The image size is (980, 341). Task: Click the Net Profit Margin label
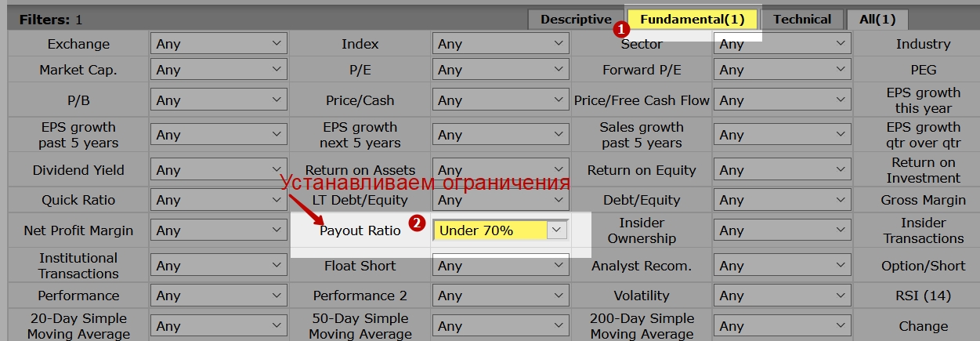pyautogui.click(x=78, y=230)
